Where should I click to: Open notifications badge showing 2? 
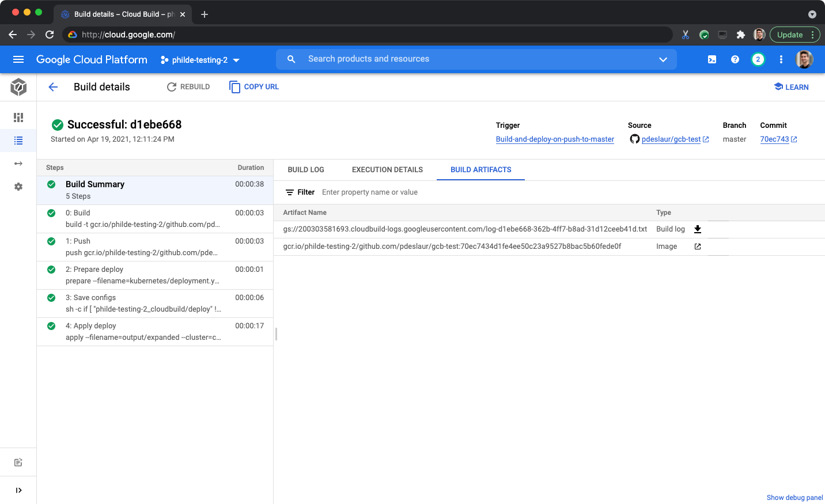[x=758, y=59]
